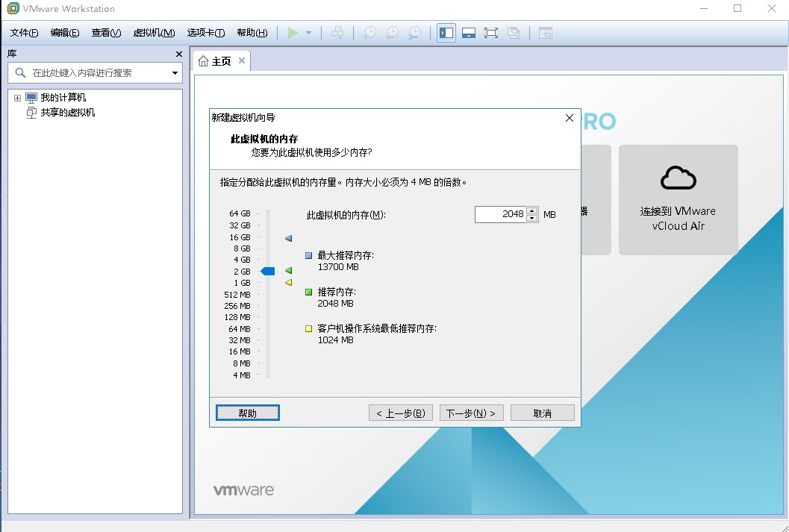Click the send Ctrl+Alt+Del toolbar icon

click(x=337, y=33)
